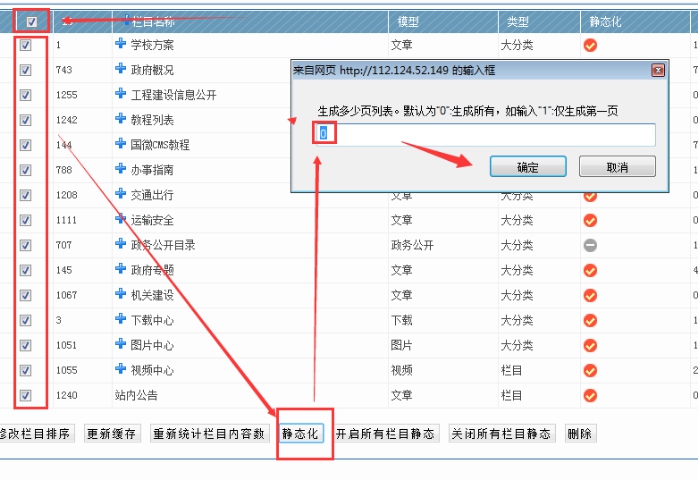Viewport: 698px width, 480px height.
Task: Expand the 工程建设信息公开 category tree
Action: point(121,95)
